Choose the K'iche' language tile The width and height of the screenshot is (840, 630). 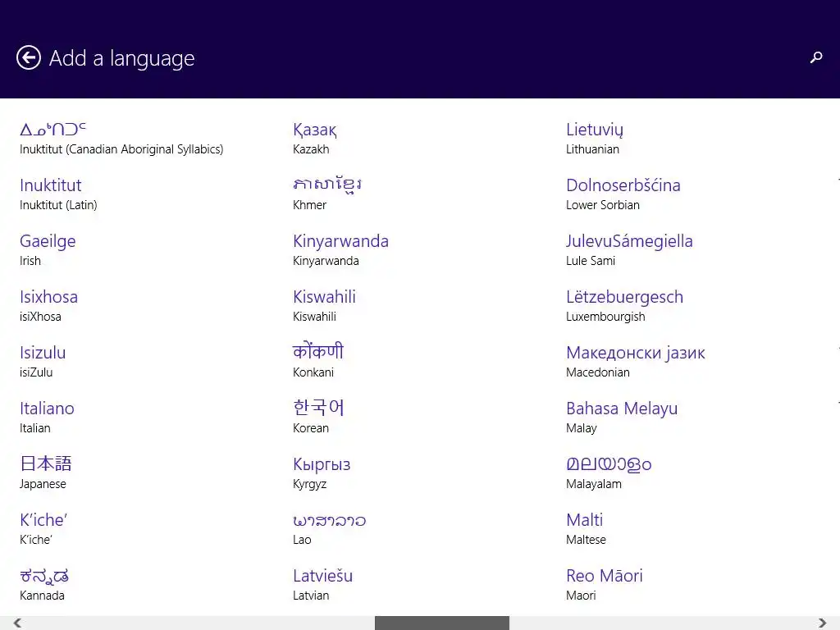[43, 529]
